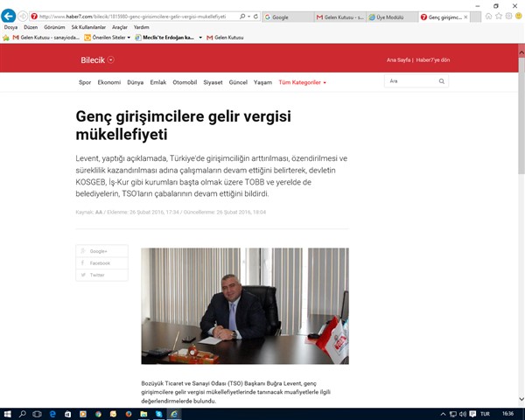The height and width of the screenshot is (420, 525).
Task: Open the address bar dropdown arrow
Action: [248, 16]
